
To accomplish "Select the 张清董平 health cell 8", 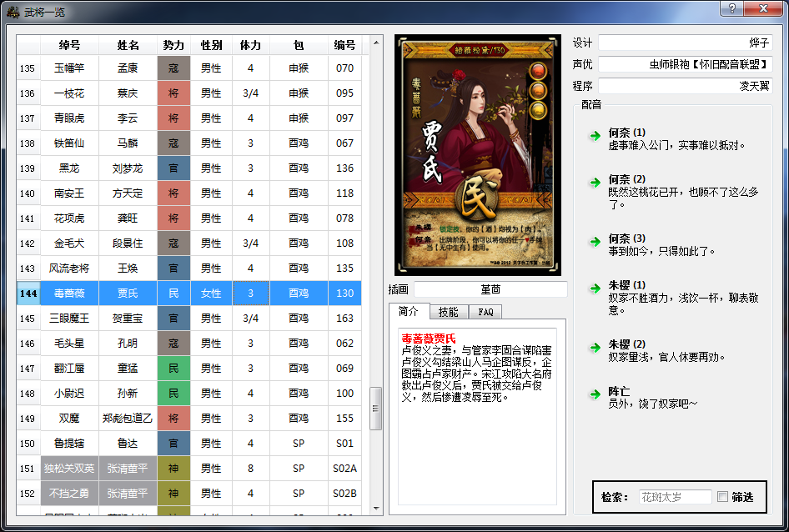I will tap(250, 469).
